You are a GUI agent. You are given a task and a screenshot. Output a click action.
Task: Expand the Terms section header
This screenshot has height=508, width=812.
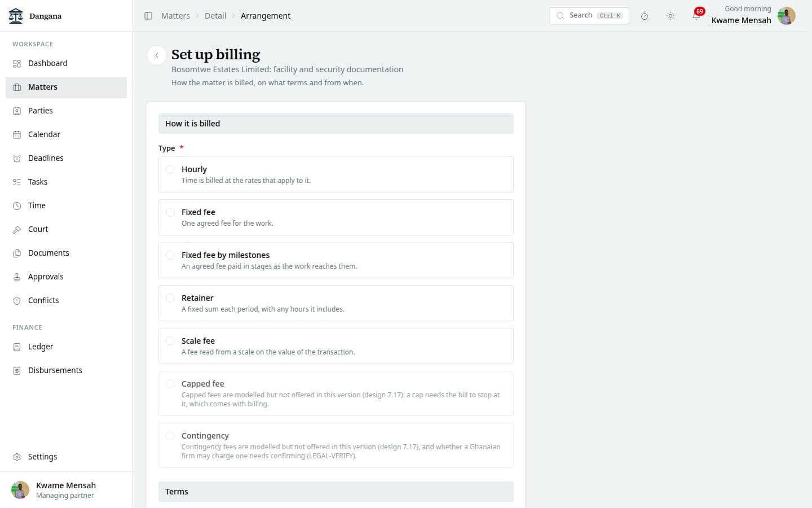pos(336,492)
